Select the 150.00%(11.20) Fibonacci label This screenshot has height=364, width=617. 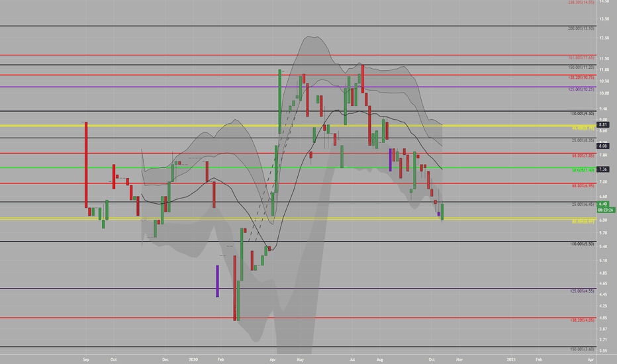click(x=581, y=68)
